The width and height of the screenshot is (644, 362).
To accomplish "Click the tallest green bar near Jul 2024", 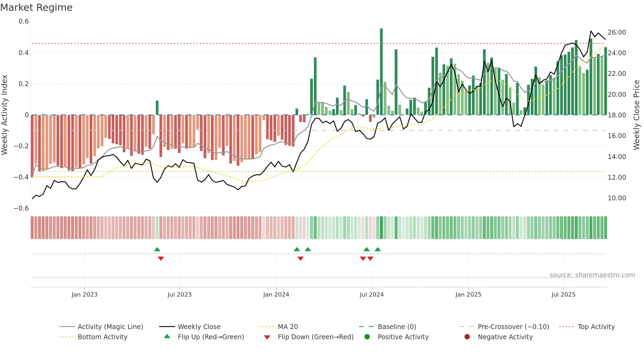I will point(381,72).
